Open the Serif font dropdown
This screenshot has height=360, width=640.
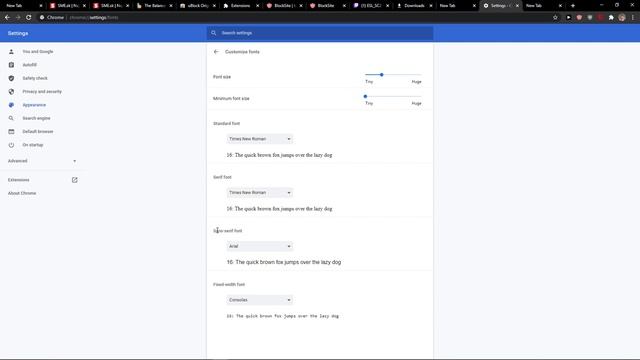[260, 193]
